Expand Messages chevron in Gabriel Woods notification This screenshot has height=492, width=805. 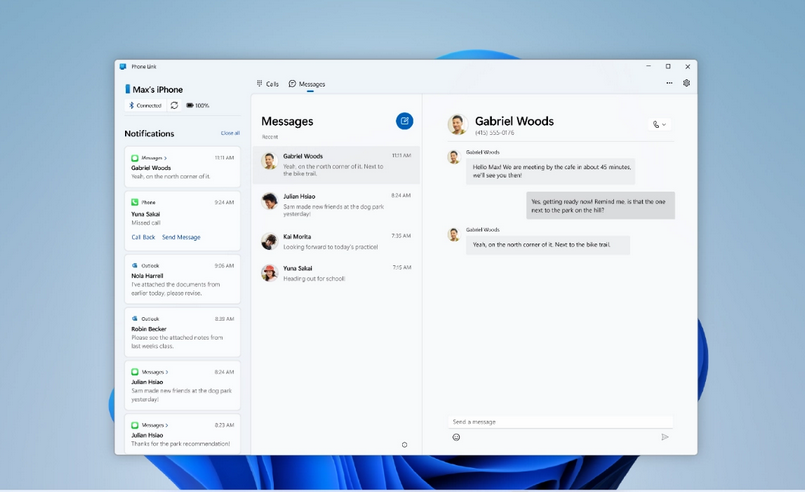(165, 158)
